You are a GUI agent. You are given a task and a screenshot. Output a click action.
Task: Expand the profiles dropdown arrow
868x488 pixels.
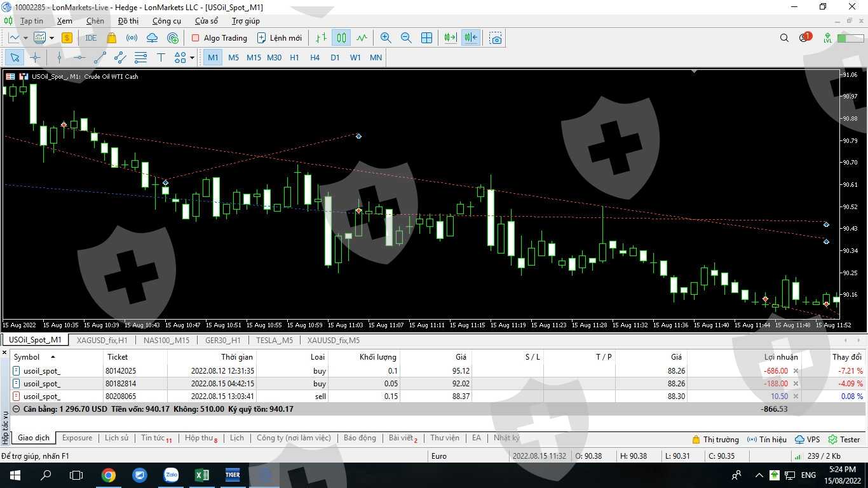coord(51,38)
